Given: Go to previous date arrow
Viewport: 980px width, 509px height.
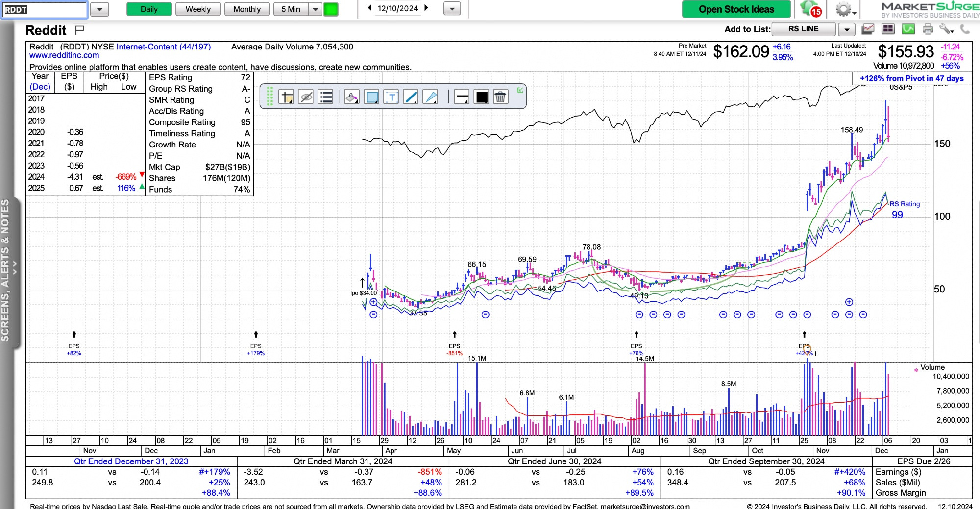Looking at the screenshot, I should [x=369, y=8].
